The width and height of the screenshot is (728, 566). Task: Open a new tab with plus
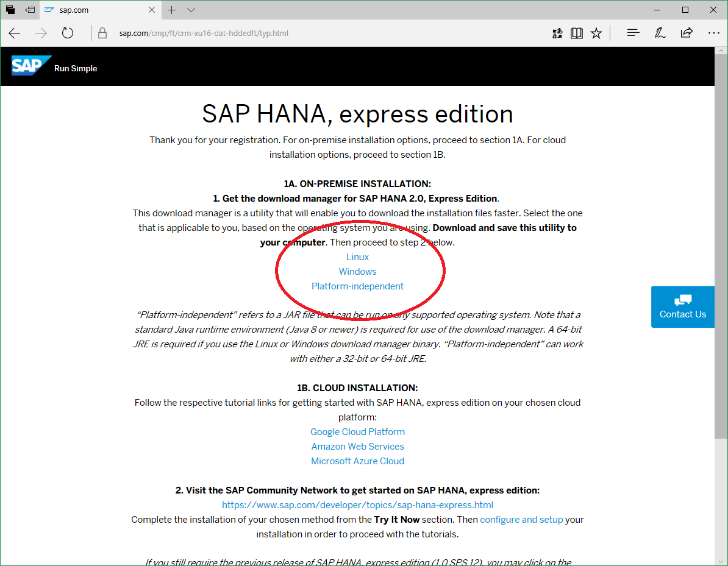tap(172, 10)
